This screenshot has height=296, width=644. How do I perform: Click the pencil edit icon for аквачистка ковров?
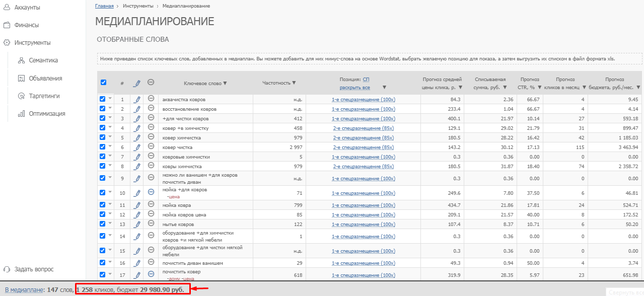(136, 100)
